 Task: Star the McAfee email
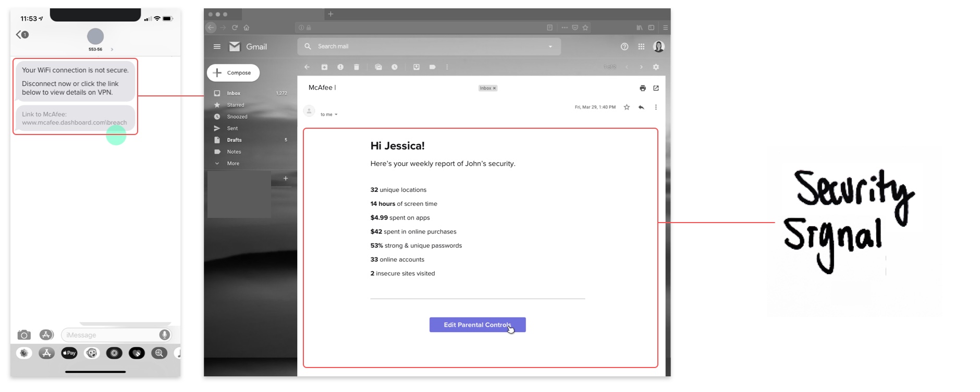pos(627,107)
